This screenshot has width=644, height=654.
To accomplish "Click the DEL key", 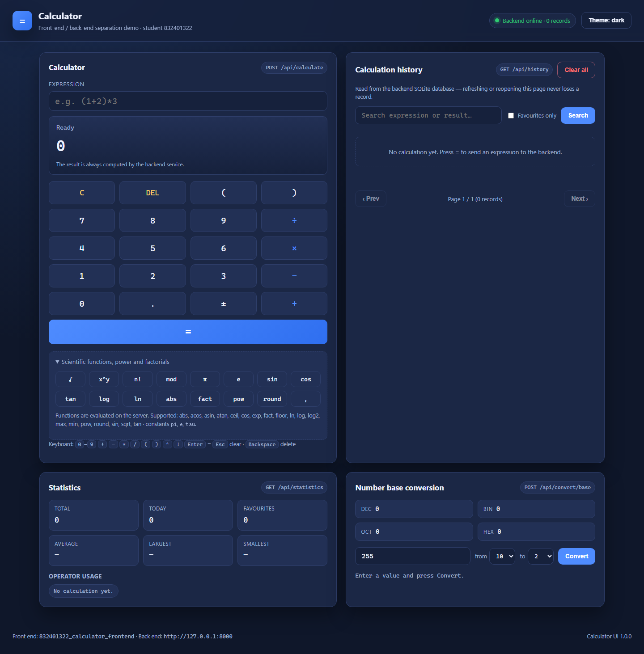I will 153,193.
